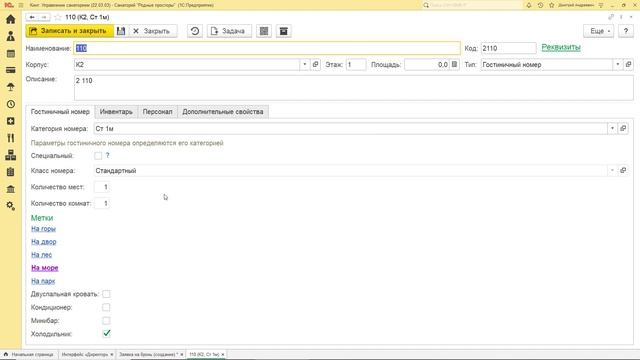Switch to the Инвентарь tab
The height and width of the screenshot is (360, 640).
[116, 111]
